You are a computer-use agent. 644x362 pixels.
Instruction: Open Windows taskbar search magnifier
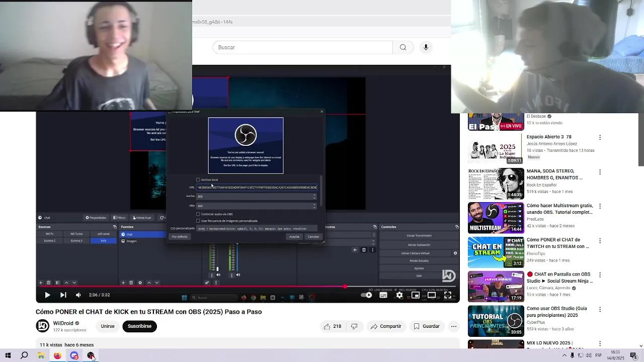[x=24, y=355]
